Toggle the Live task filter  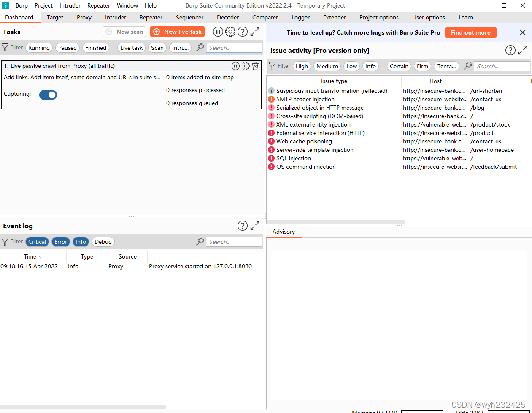131,48
